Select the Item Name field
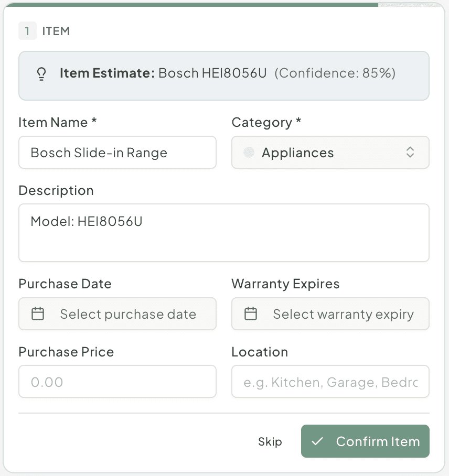The image size is (449, 476). [117, 152]
